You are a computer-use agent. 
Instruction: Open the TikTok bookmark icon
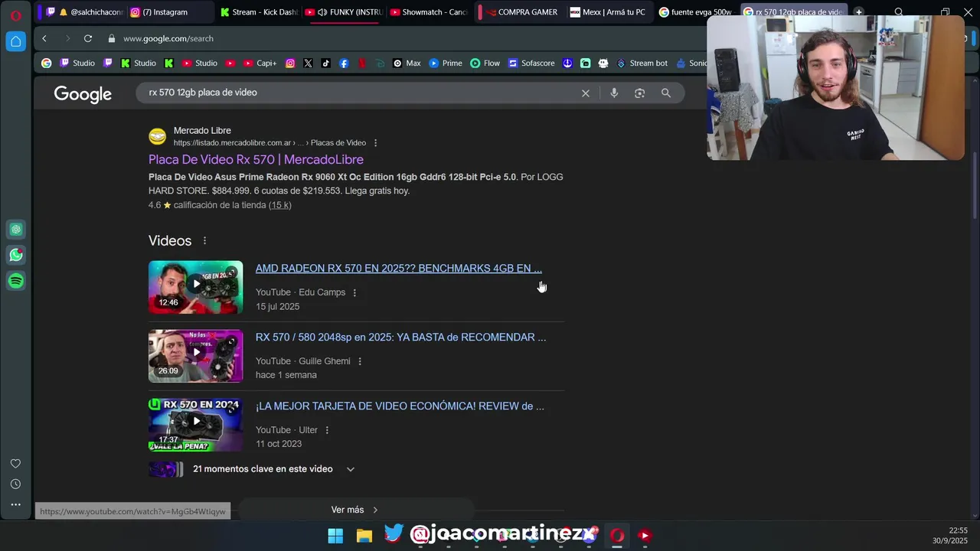click(325, 64)
